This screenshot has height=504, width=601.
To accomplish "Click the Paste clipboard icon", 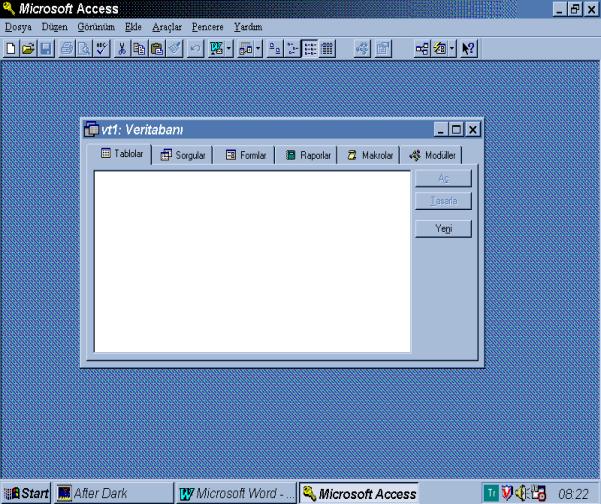I will pyautogui.click(x=156, y=47).
